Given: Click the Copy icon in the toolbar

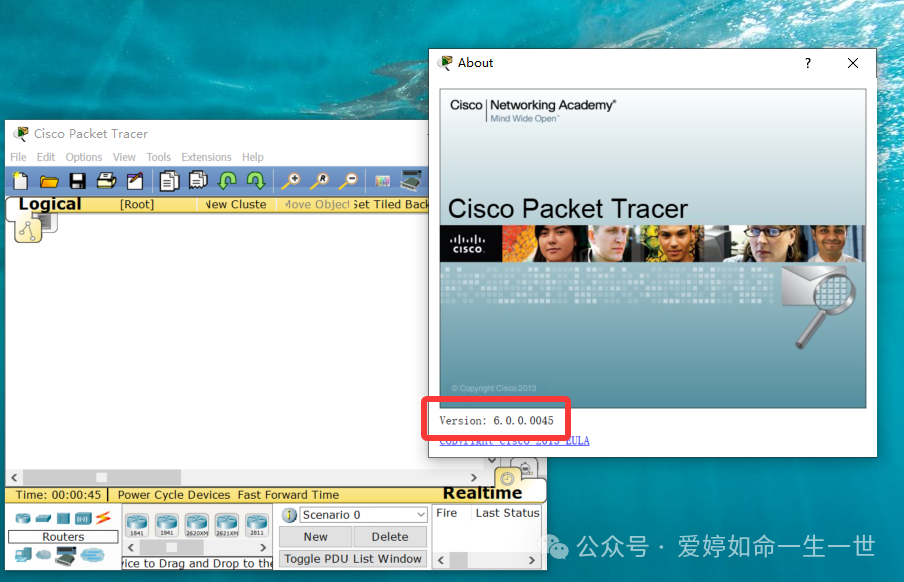Looking at the screenshot, I should pyautogui.click(x=170, y=181).
